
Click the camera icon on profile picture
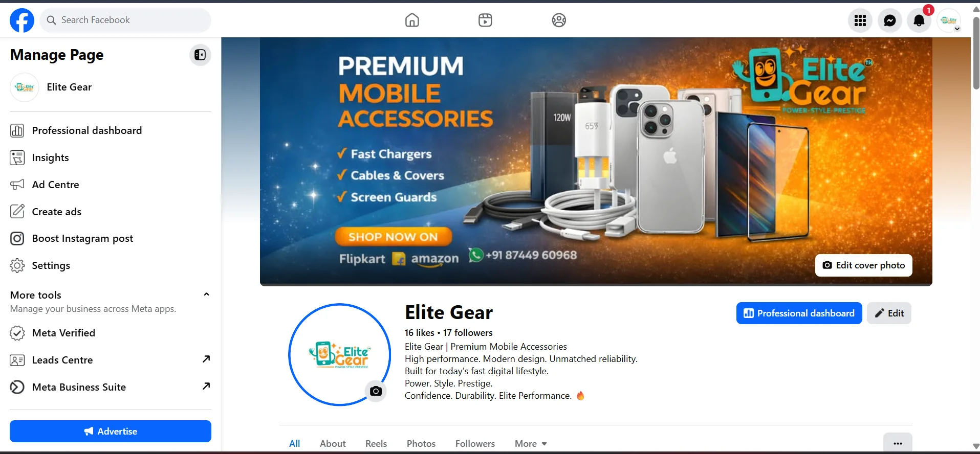376,391
